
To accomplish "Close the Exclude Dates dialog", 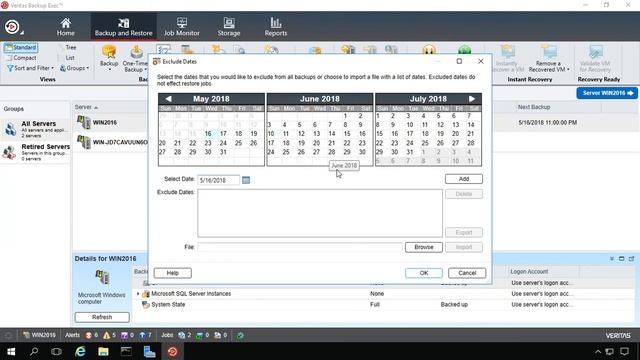I will [x=480, y=61].
